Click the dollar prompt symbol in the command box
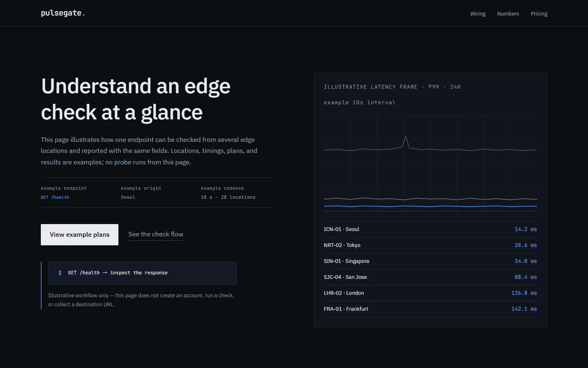 click(60, 273)
